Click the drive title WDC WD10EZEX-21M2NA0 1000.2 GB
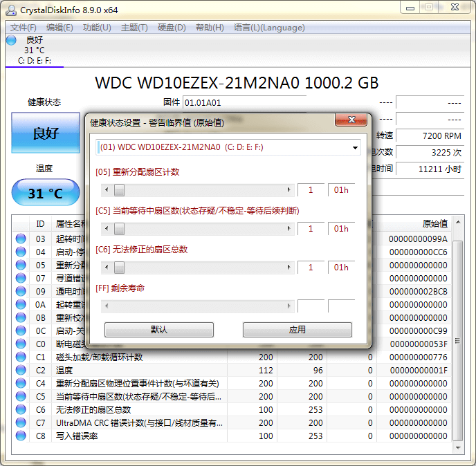This screenshot has height=466, width=476. tap(237, 83)
